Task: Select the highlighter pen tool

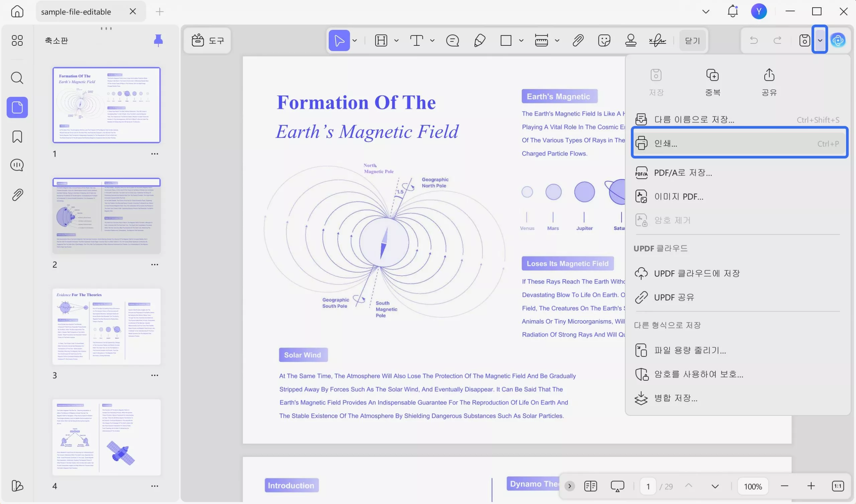Action: point(479,40)
